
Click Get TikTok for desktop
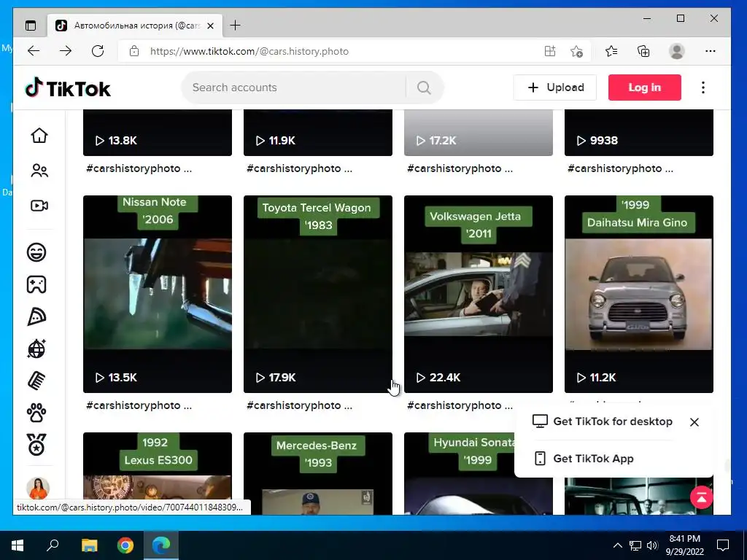(x=603, y=421)
